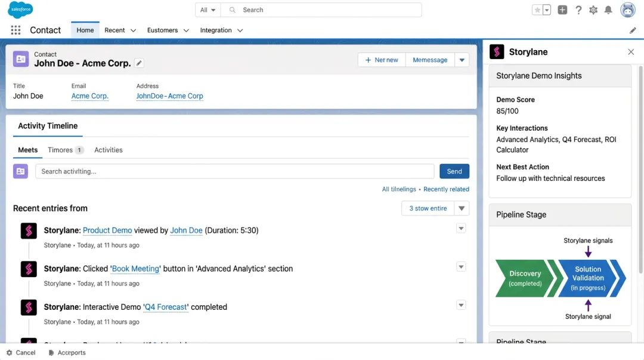Click the search magnifier icon

tap(233, 10)
